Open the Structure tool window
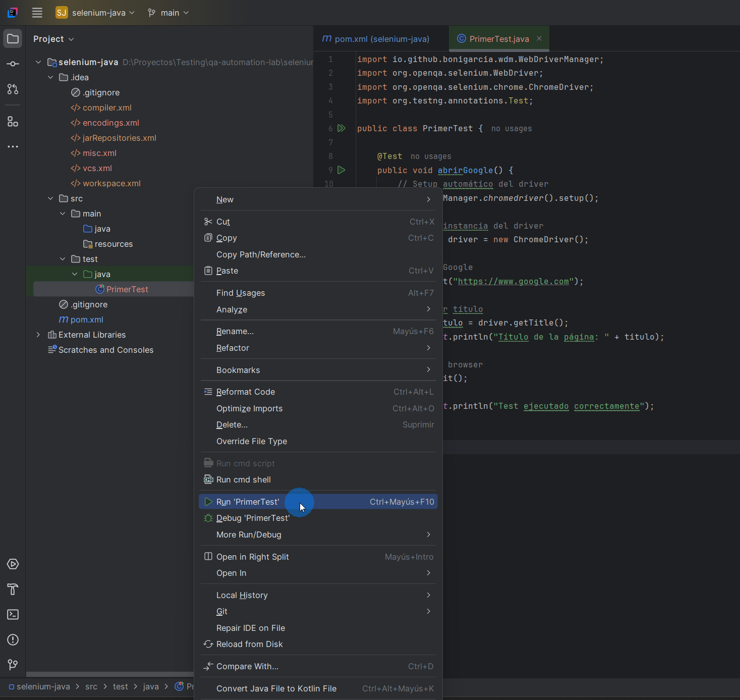Viewport: 740px width, 700px height. point(13,121)
